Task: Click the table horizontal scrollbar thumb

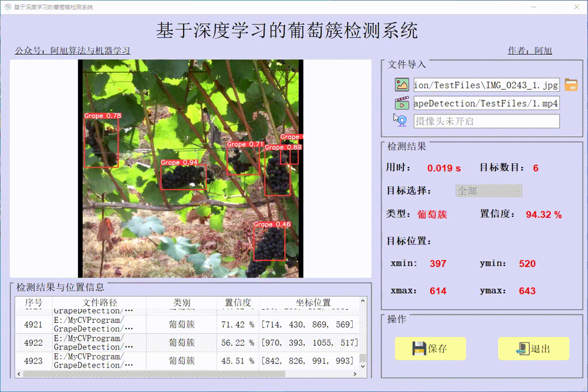Action: [x=154, y=374]
